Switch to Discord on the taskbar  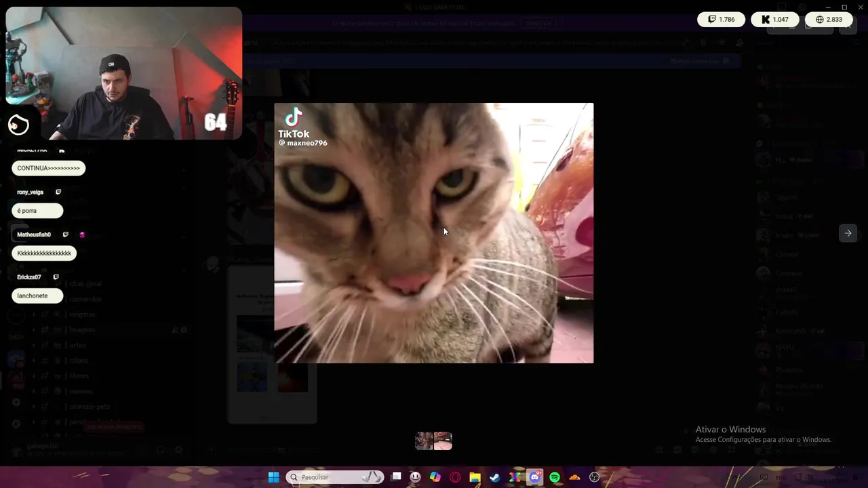535,477
